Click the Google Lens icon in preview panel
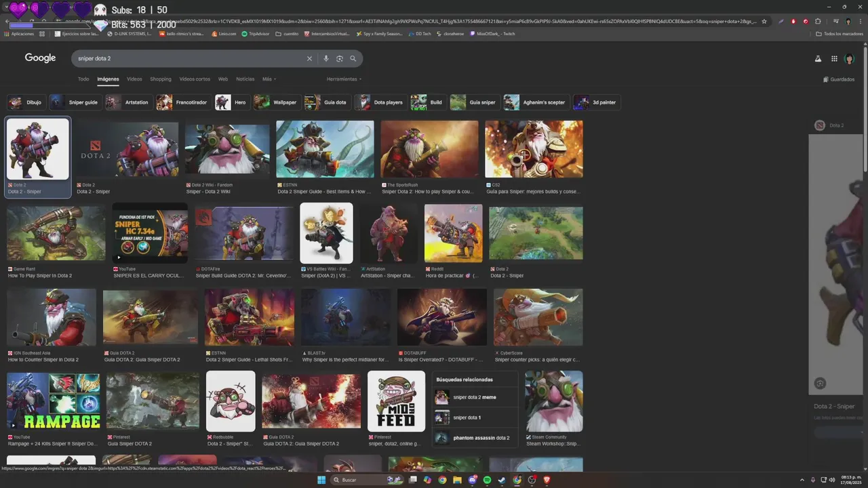868x488 pixels. (820, 384)
